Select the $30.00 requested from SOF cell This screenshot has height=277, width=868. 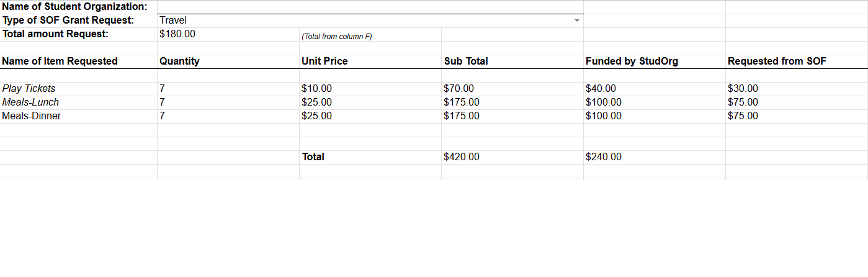797,89
